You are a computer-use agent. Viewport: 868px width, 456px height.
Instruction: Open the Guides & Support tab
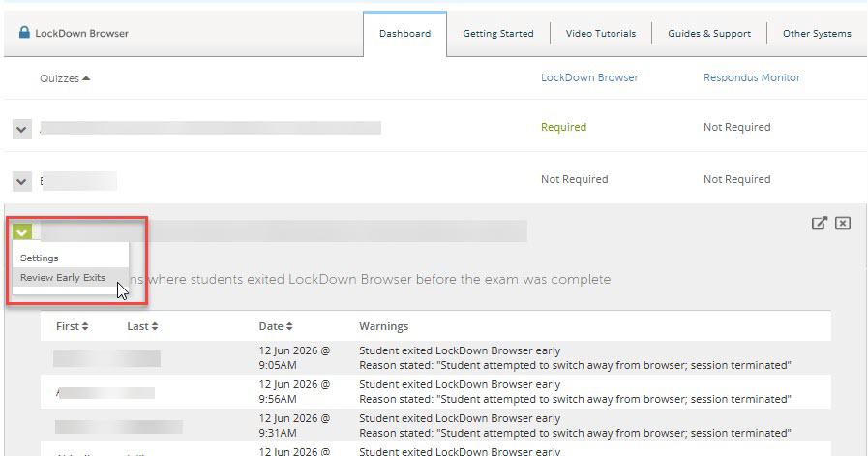point(709,34)
